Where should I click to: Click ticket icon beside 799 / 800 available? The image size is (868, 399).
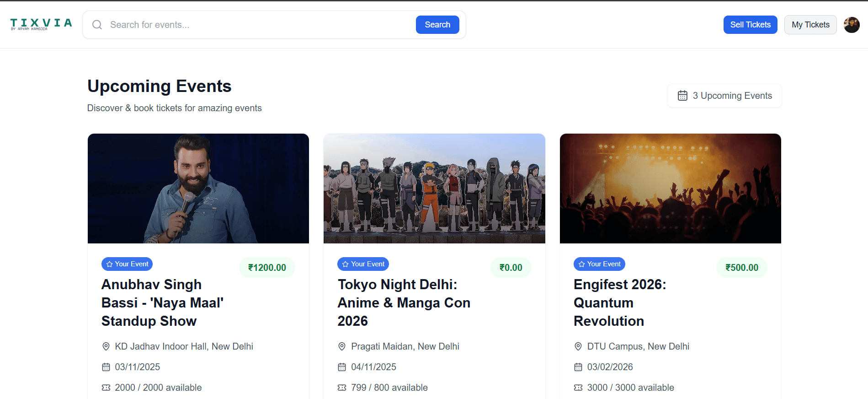click(x=342, y=388)
